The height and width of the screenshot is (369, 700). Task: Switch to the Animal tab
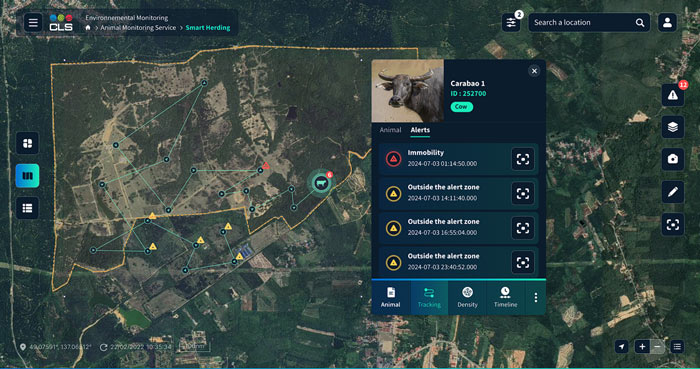(x=390, y=130)
